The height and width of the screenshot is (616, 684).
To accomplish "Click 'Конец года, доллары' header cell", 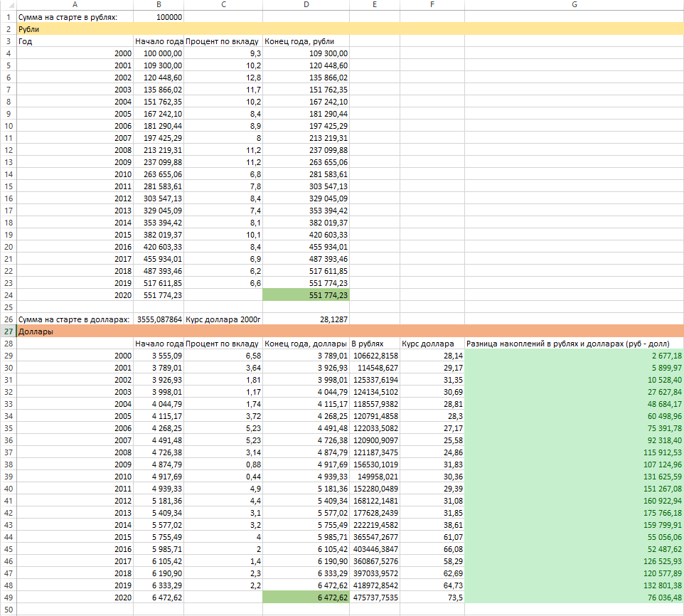I will pos(306,344).
